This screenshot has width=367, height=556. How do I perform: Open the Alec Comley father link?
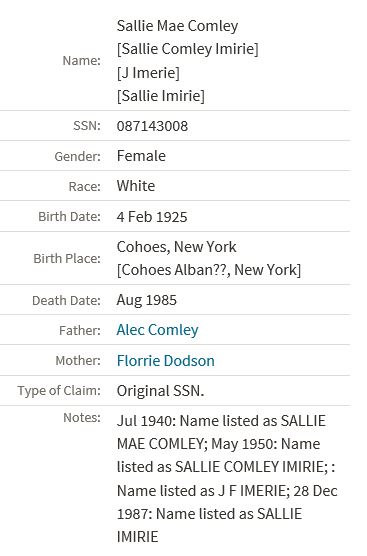(157, 330)
